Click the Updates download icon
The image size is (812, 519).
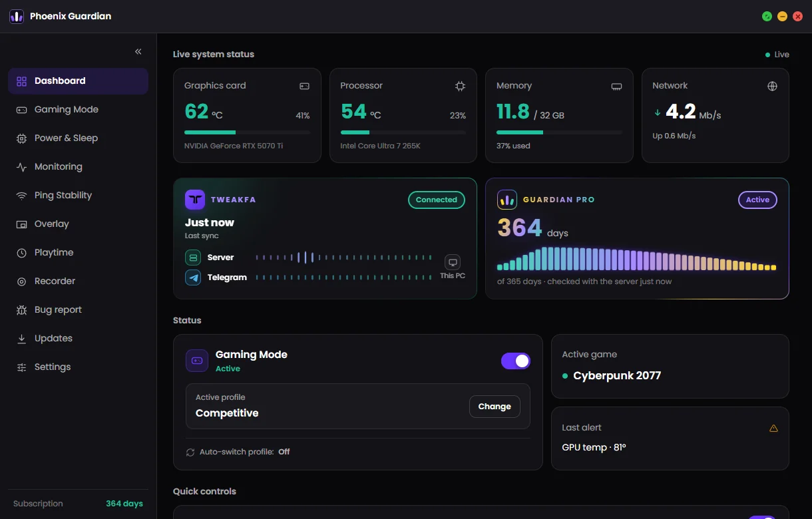(21, 339)
